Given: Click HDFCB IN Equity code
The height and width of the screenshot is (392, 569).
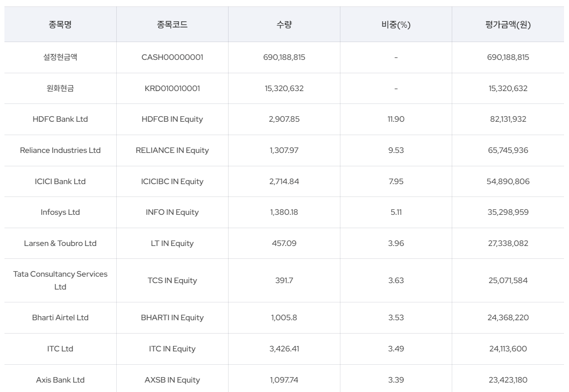Looking at the screenshot, I should [x=172, y=119].
